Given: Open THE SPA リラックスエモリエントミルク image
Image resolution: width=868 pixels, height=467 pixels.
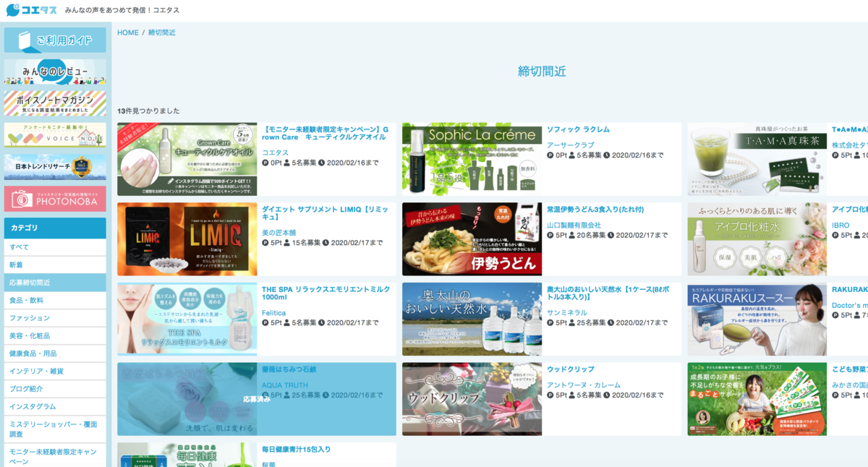Looking at the screenshot, I should pos(187,320).
